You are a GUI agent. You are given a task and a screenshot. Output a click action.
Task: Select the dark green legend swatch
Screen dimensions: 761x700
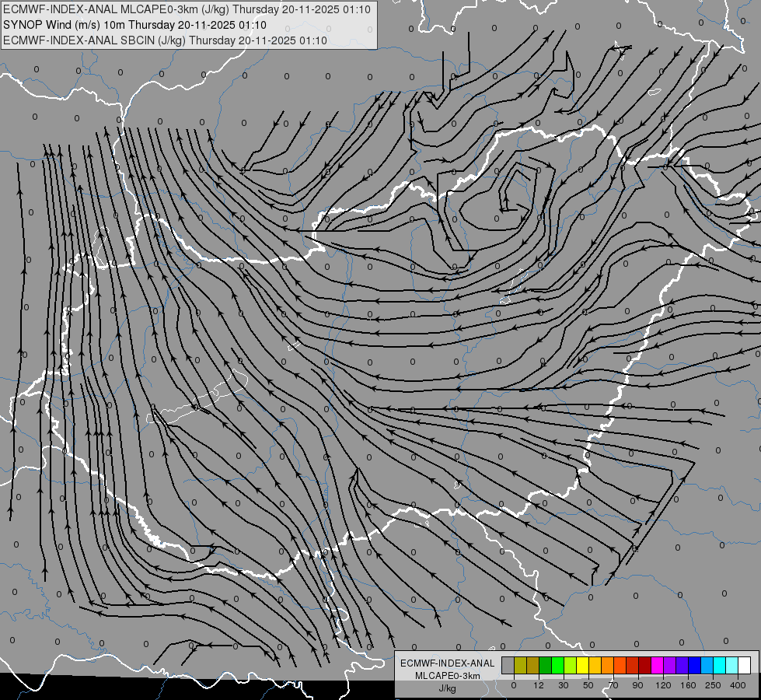tap(546, 665)
